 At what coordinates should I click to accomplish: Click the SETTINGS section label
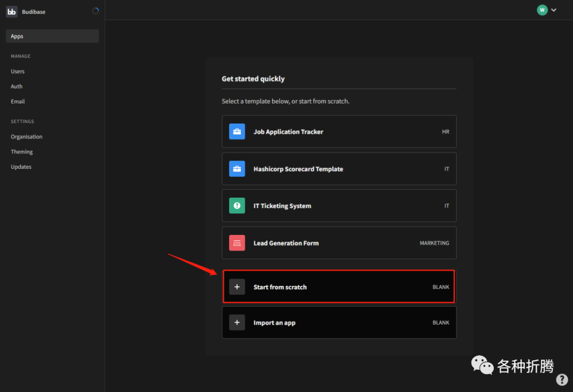coord(22,121)
